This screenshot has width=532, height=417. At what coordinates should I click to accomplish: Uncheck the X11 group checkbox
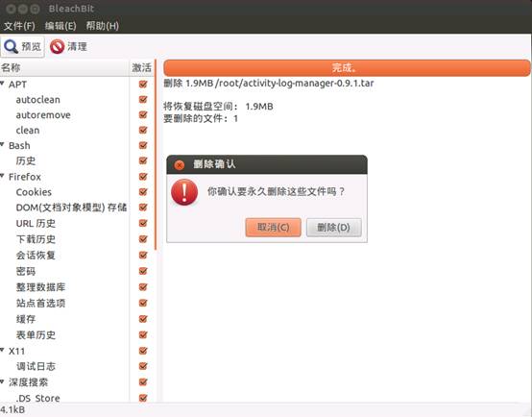click(143, 351)
